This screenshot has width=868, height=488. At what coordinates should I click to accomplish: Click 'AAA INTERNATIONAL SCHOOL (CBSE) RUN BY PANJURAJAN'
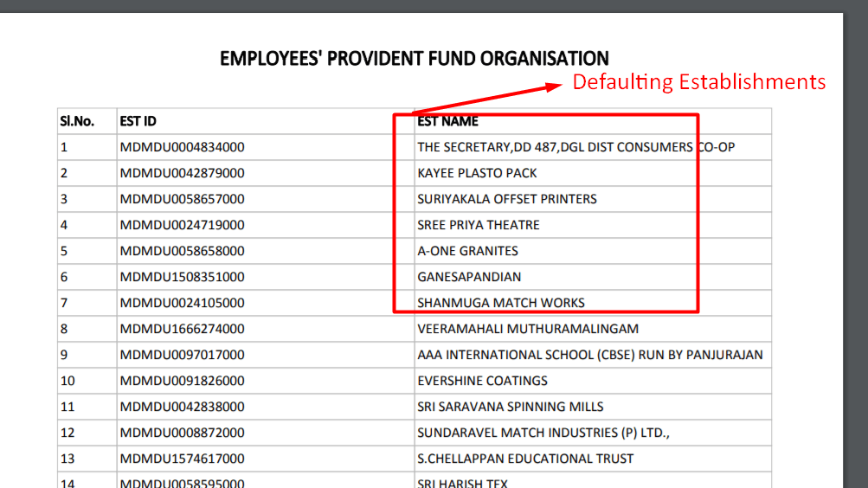coord(589,356)
